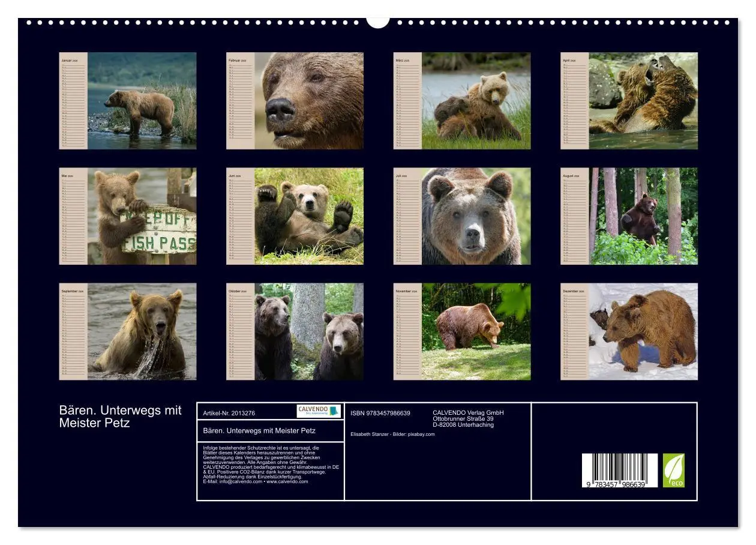
Task: Select the August bear standing among trees
Action: click(x=643, y=216)
